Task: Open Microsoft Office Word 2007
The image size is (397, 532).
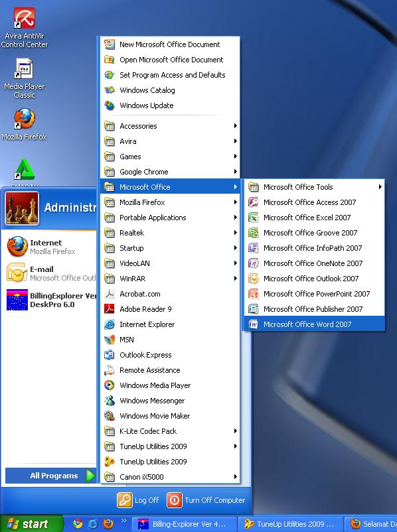Action: pos(315,324)
